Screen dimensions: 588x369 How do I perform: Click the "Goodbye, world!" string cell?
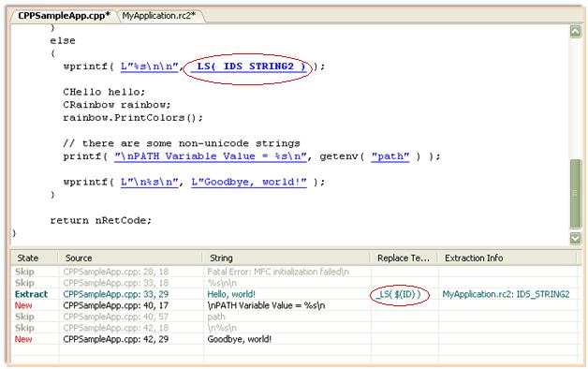[x=240, y=339]
